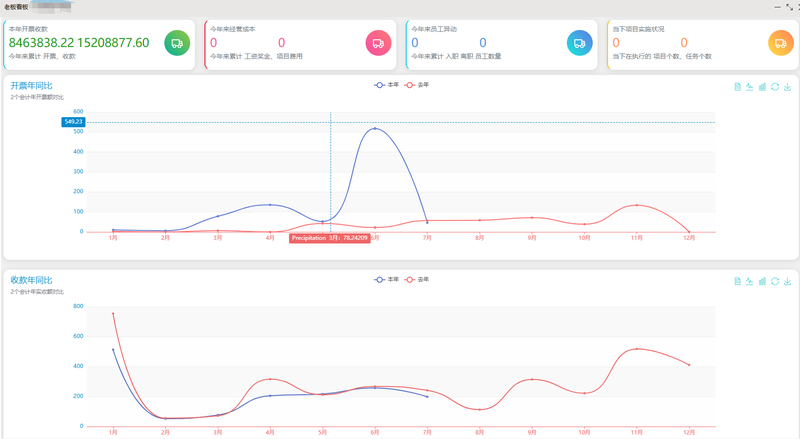This screenshot has width=800, height=439.
Task: Click the 1月 axis label in 开票年同比 chart
Action: point(113,238)
